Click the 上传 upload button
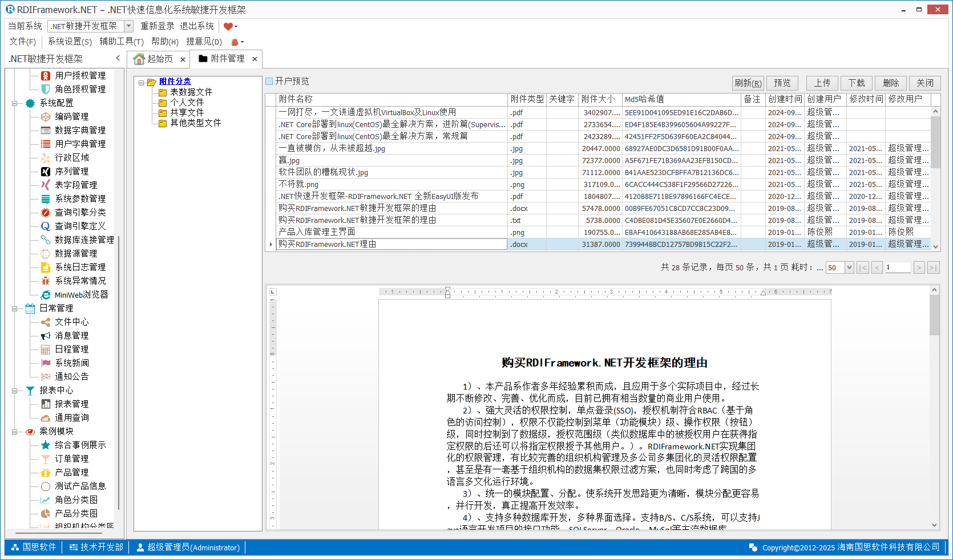953x560 pixels. tap(822, 83)
